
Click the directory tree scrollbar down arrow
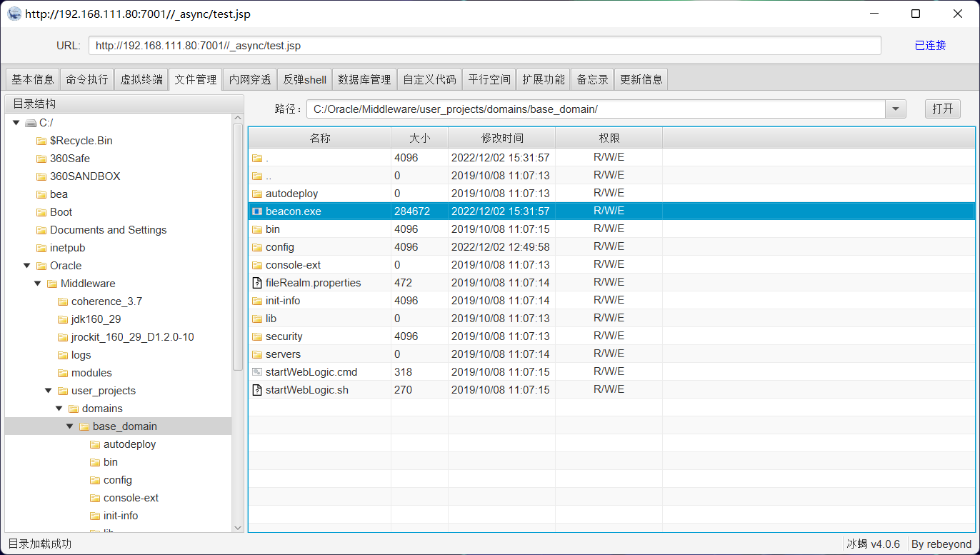[238, 527]
